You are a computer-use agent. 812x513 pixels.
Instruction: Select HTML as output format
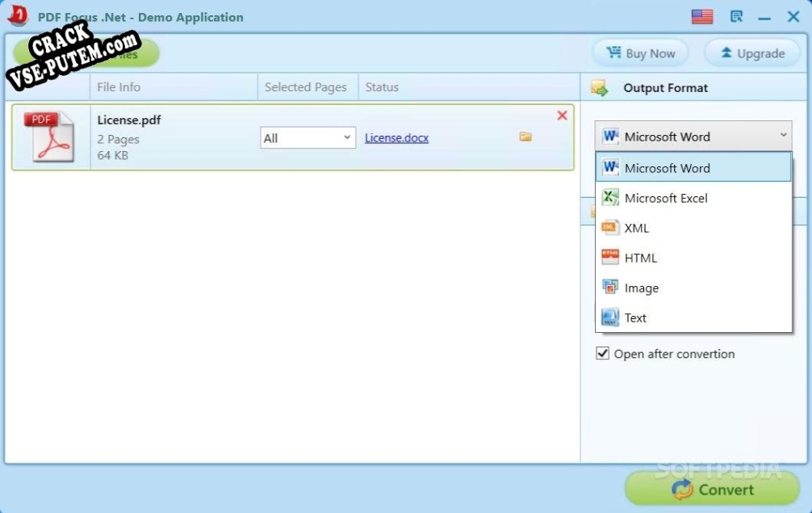[693, 258]
